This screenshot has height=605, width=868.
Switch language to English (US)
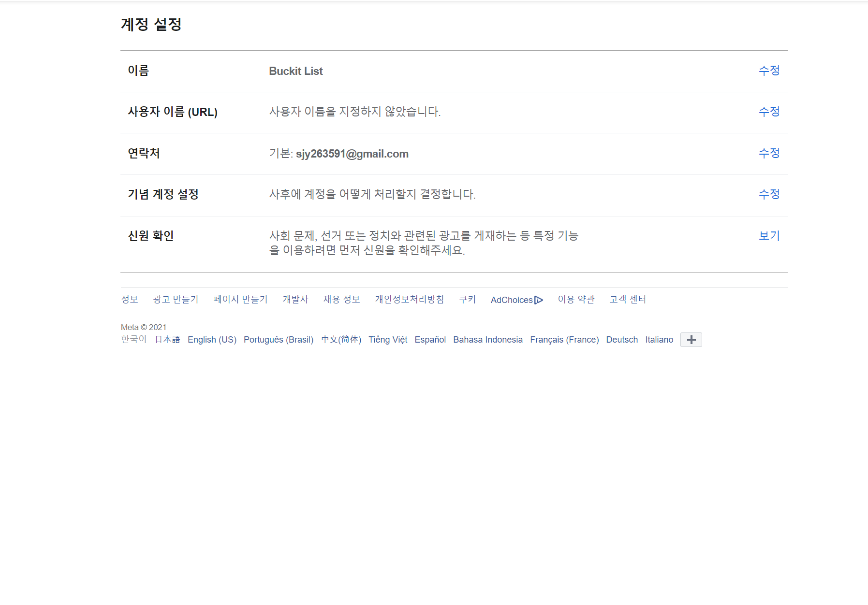click(212, 340)
